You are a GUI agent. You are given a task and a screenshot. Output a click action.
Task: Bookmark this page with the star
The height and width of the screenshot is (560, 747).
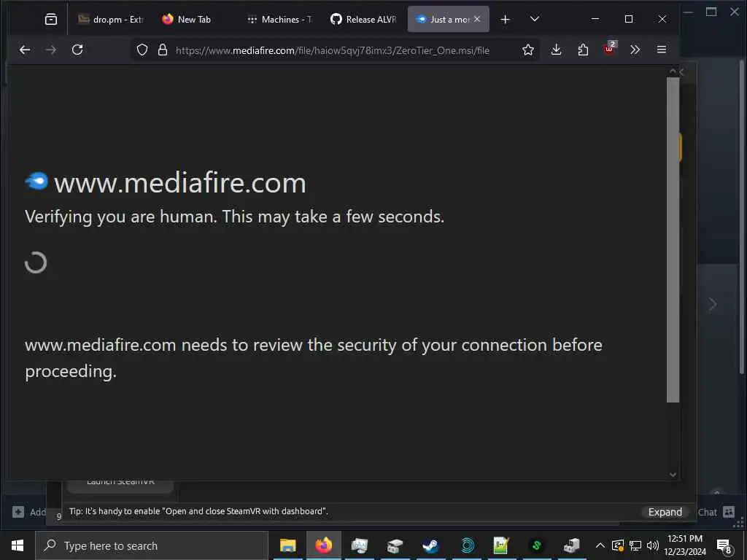coord(528,50)
